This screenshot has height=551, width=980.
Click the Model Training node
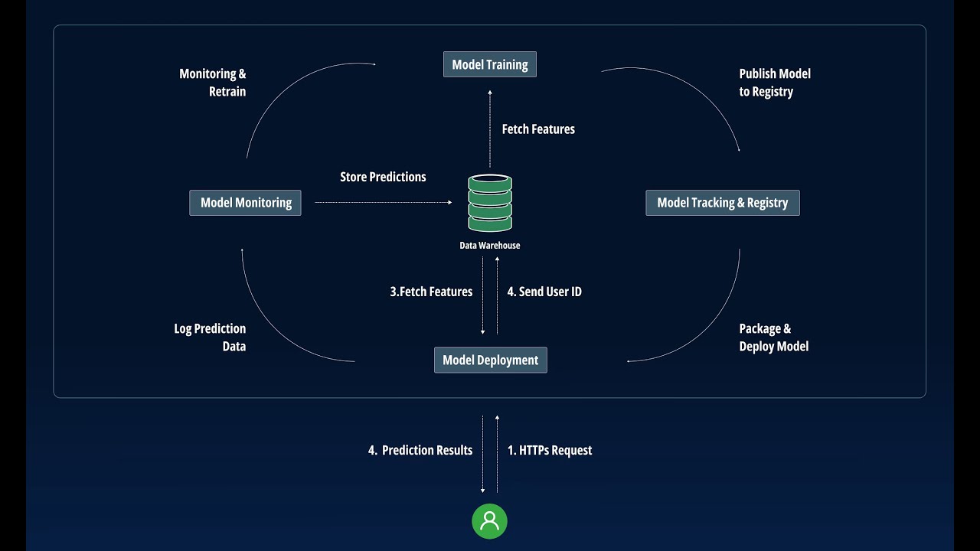pyautogui.click(x=490, y=64)
